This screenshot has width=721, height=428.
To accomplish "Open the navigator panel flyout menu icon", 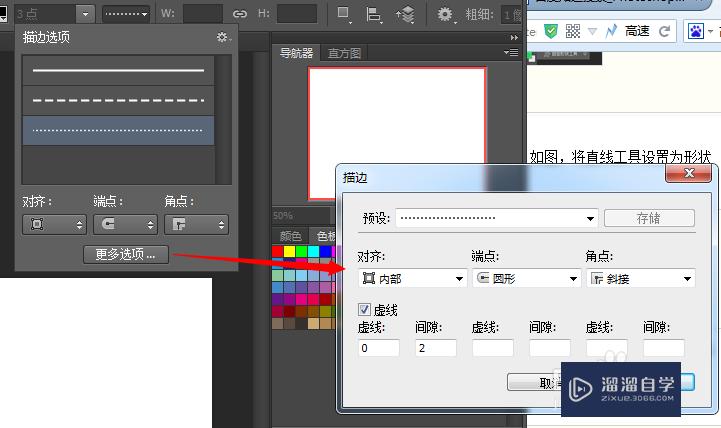I will coord(511,53).
